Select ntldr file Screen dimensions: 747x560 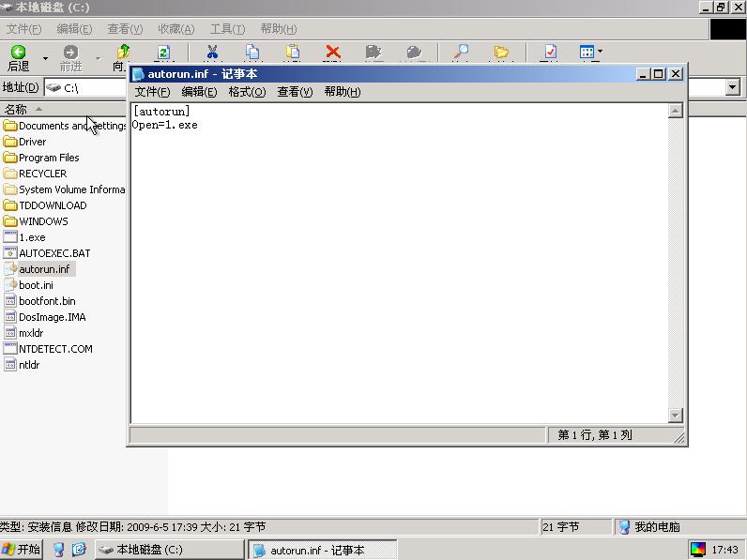(22, 365)
